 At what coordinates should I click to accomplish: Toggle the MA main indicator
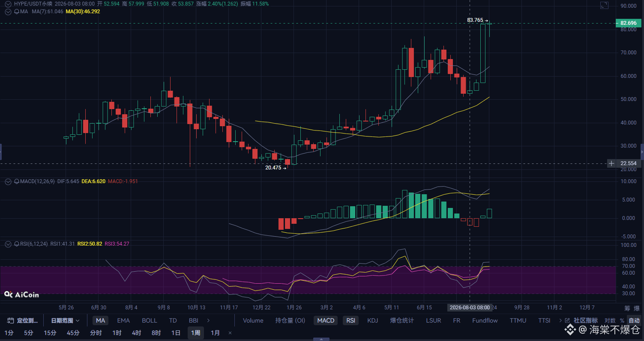click(100, 320)
